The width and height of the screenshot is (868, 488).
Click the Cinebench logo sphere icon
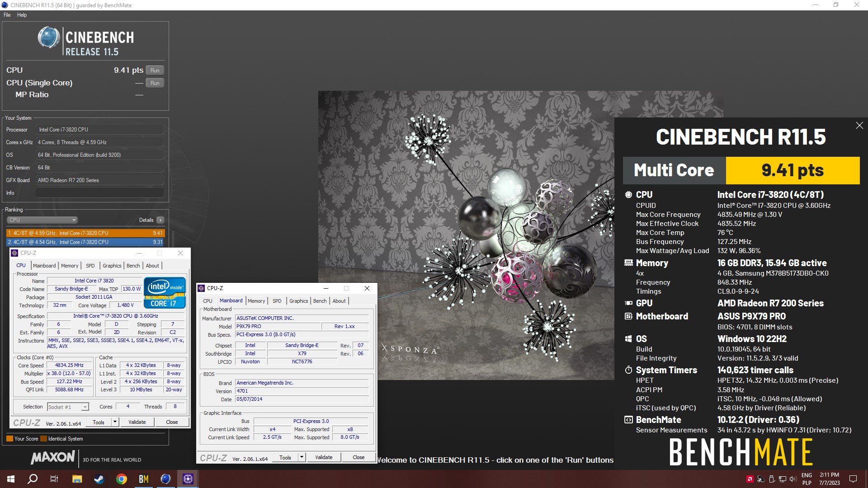(48, 38)
